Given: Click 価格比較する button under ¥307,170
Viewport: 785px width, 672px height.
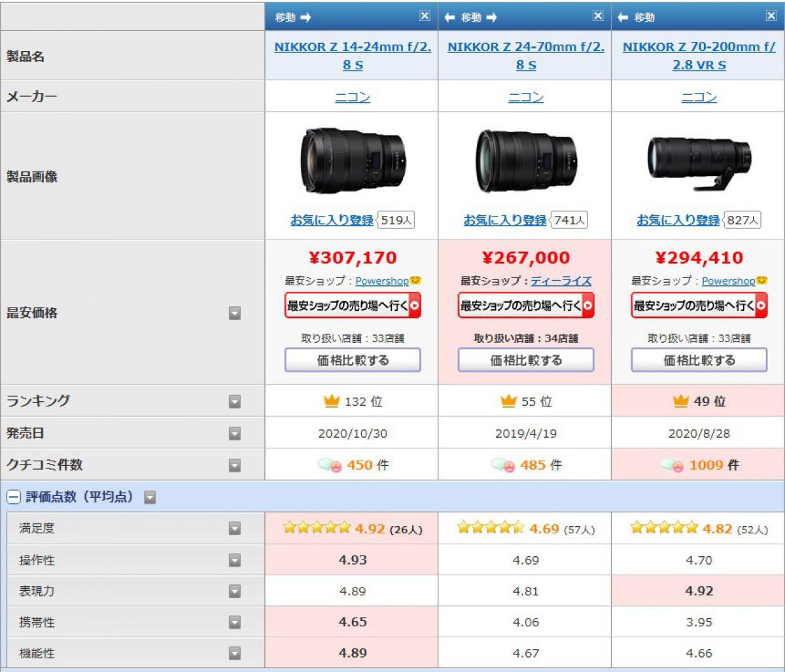Looking at the screenshot, I should click(x=353, y=360).
